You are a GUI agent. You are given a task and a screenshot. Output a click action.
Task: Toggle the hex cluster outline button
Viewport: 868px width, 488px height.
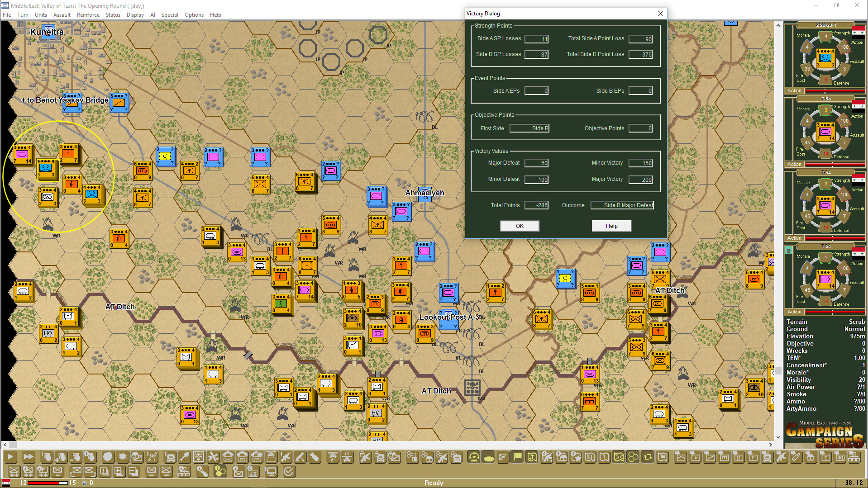tap(633, 457)
